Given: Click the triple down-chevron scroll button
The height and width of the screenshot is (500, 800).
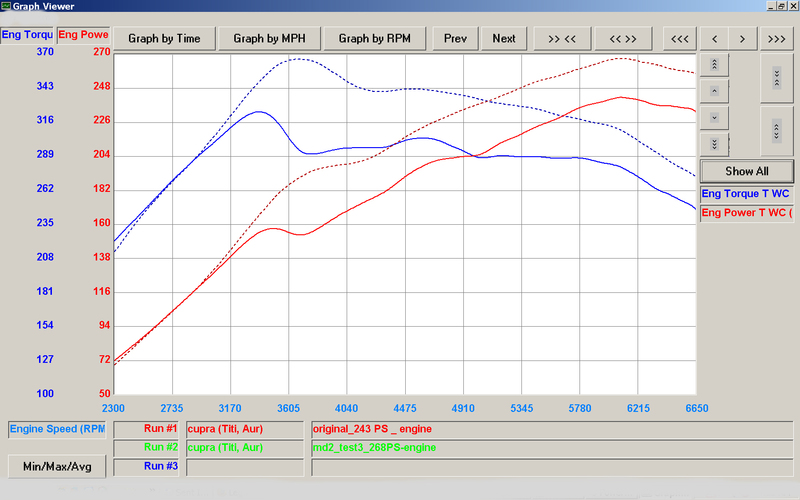Looking at the screenshot, I should [x=714, y=144].
